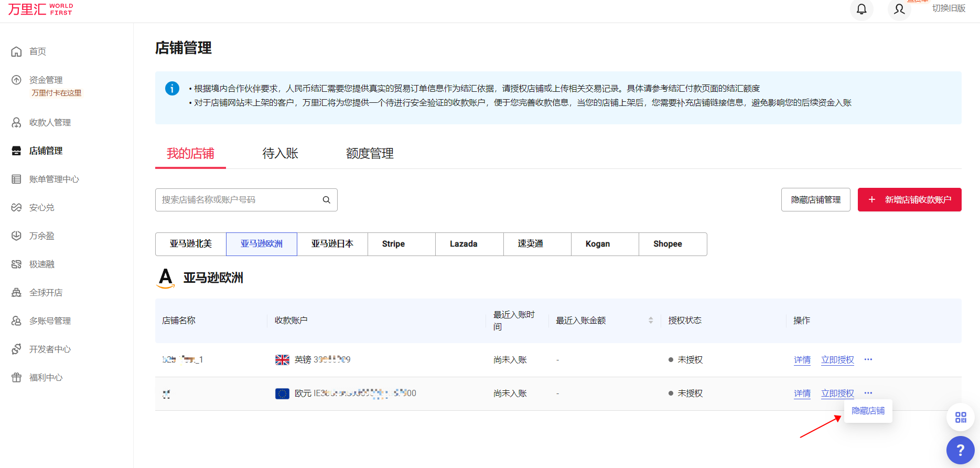Click the blue help question mark
The height and width of the screenshot is (468, 980).
pyautogui.click(x=960, y=450)
